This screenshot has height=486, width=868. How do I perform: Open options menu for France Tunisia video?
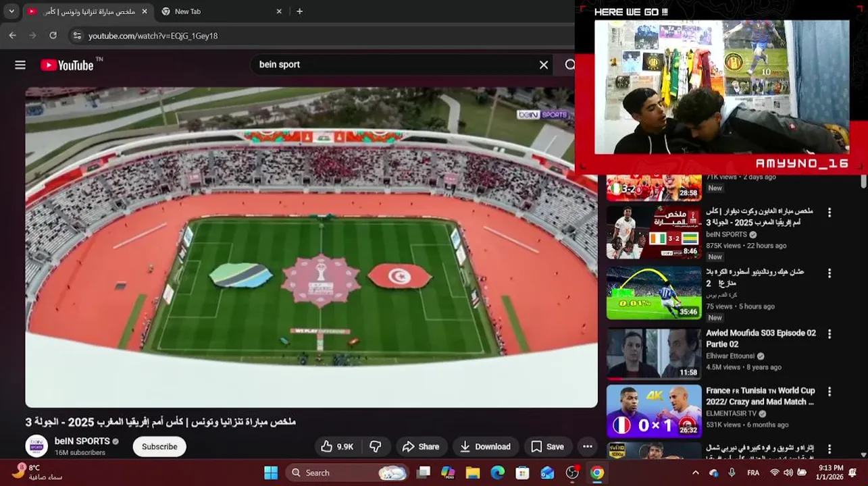(829, 391)
